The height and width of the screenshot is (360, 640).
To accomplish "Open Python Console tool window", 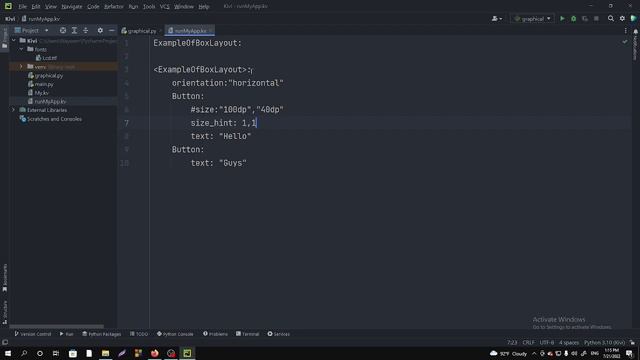I will coord(175,334).
